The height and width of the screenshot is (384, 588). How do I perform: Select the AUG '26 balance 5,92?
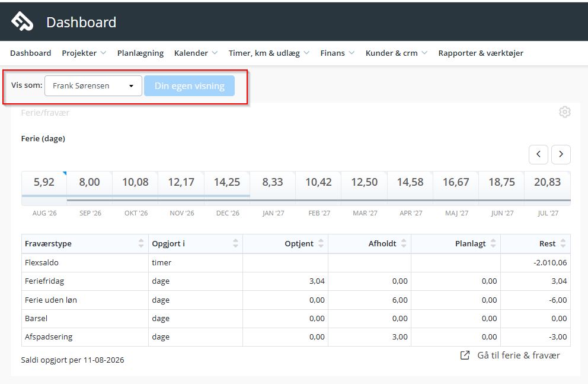coord(44,182)
